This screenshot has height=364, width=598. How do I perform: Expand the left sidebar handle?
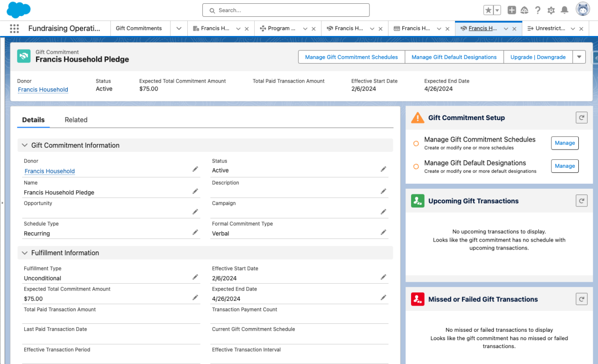point(2,203)
